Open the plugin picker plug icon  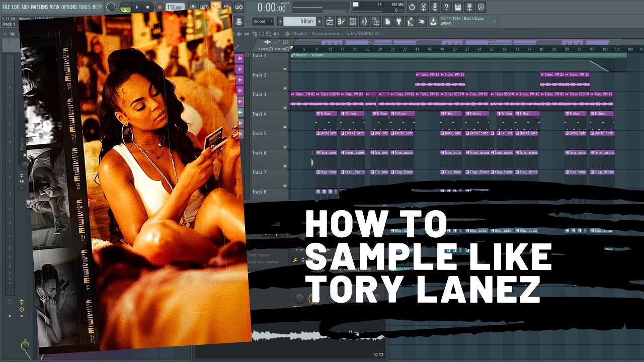(399, 21)
